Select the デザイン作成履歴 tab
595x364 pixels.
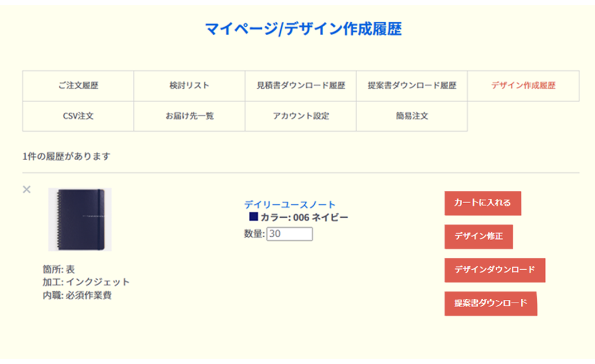[524, 86]
